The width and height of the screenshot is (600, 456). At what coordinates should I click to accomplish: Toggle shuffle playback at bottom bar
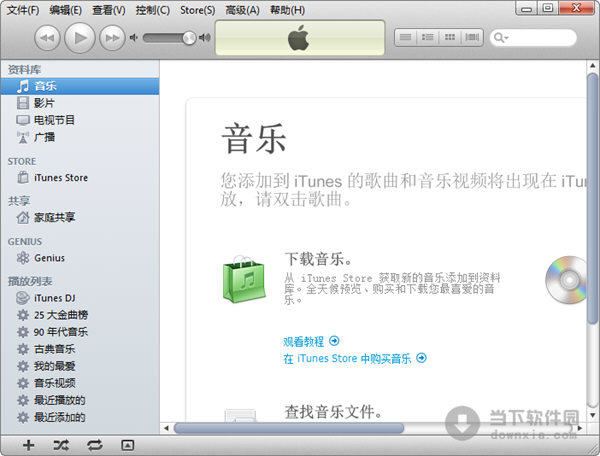[x=61, y=444]
